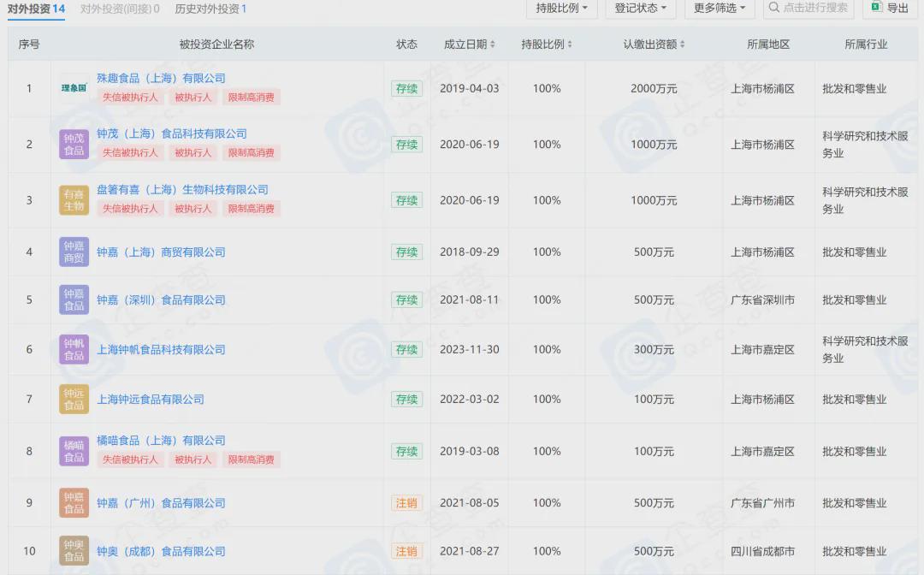
Task: Open 橘喵食品（上海）有限公司 link
Action: pyautogui.click(x=161, y=441)
